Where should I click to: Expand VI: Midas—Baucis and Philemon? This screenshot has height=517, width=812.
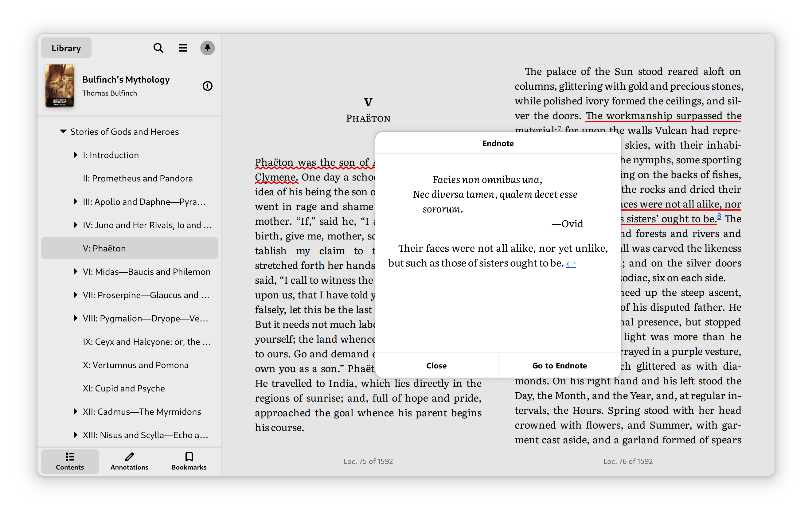(75, 272)
